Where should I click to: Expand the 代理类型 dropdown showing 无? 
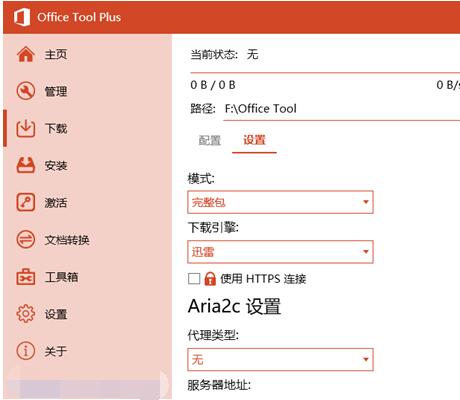point(280,360)
